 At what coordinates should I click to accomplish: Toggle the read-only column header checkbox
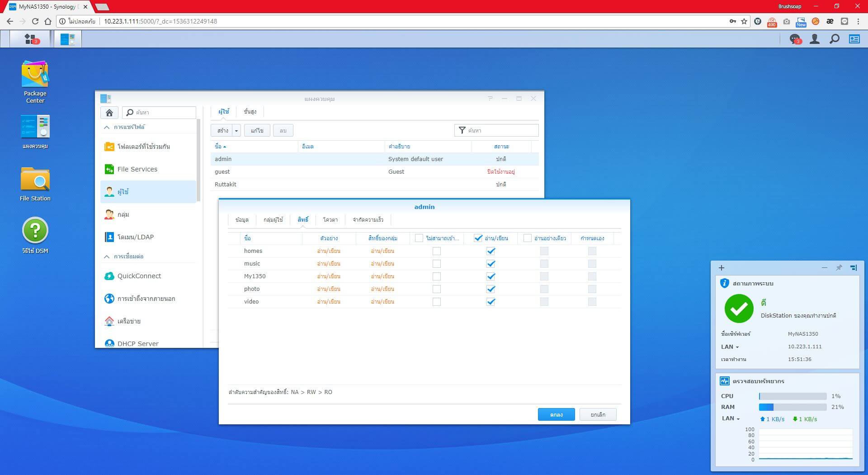coord(527,238)
